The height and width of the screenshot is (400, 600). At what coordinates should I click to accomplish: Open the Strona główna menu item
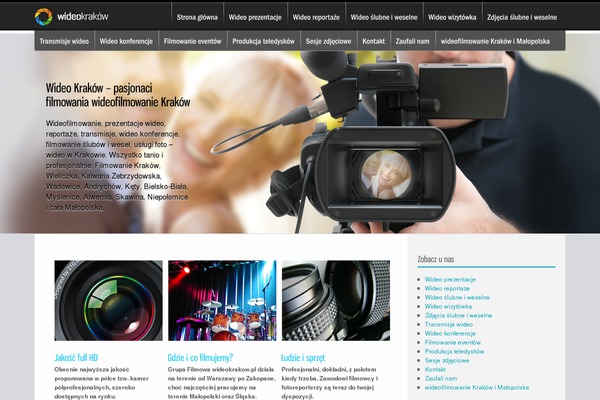pyautogui.click(x=195, y=18)
